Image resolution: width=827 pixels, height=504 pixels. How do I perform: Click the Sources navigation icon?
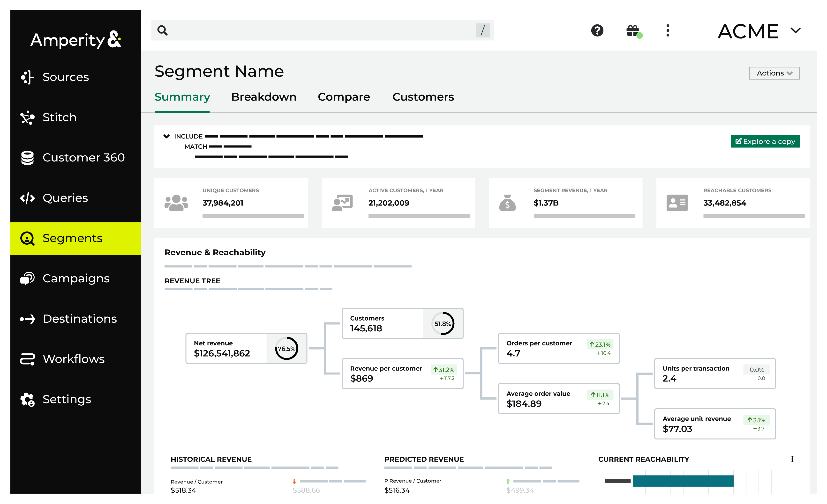click(x=28, y=77)
